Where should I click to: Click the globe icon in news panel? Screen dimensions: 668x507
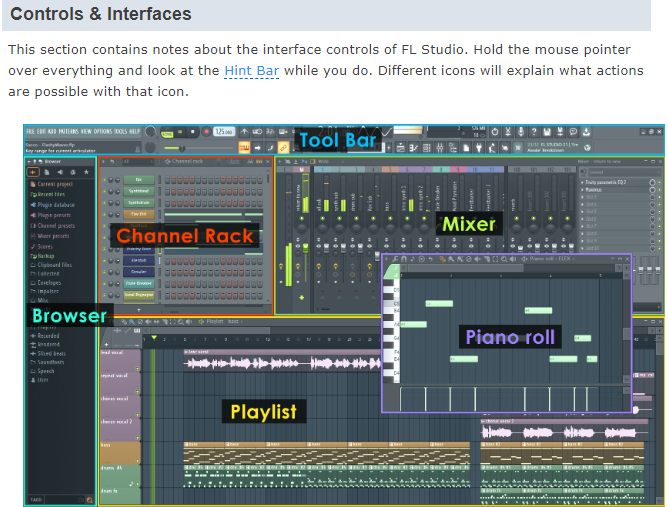point(587,147)
